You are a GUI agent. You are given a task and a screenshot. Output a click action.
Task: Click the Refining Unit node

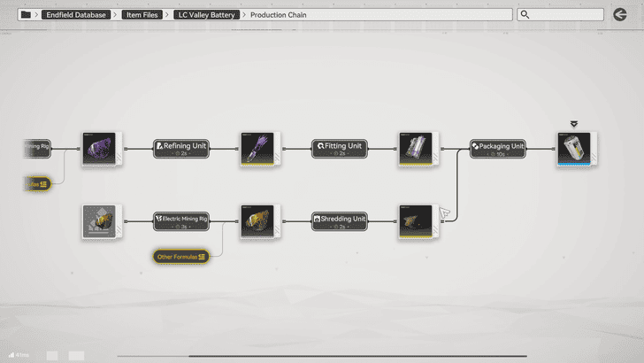pyautogui.click(x=181, y=148)
